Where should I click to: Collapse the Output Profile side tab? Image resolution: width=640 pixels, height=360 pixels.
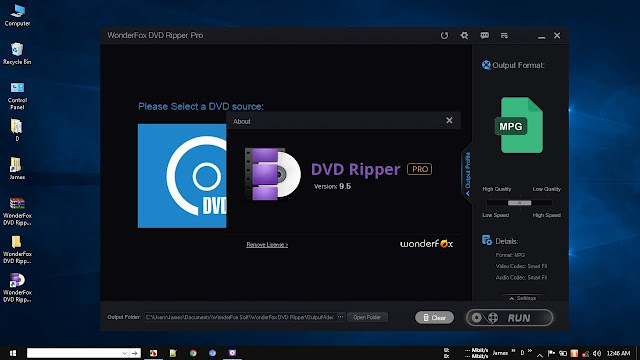[467, 174]
